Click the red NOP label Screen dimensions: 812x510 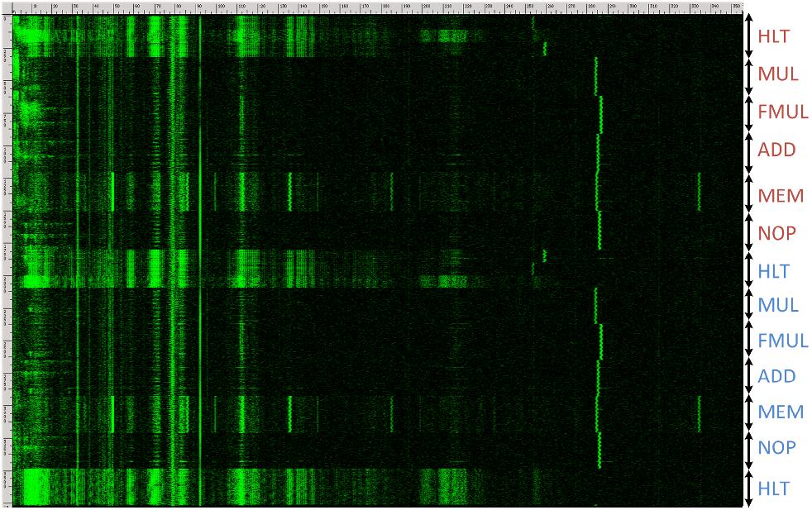(x=776, y=234)
